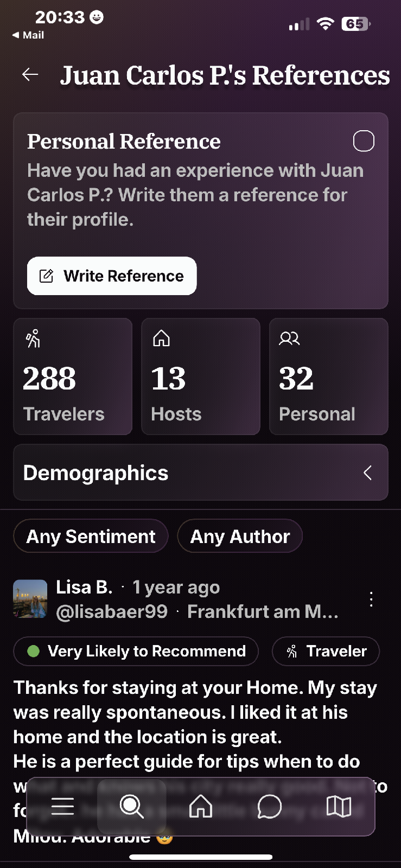Select the 32 Personal references tab
401x868 pixels.
tap(329, 376)
